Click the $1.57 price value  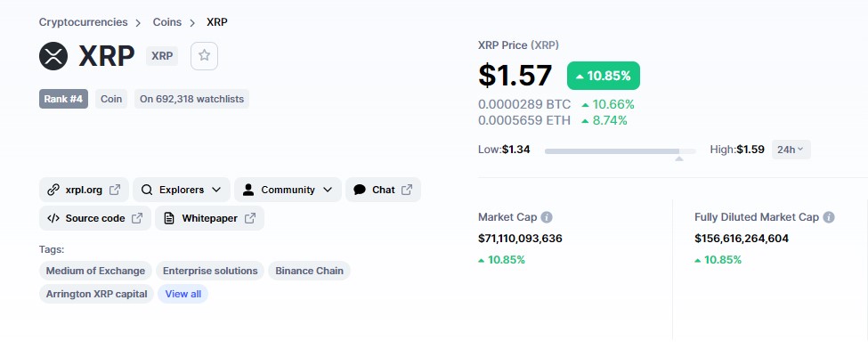tap(515, 76)
